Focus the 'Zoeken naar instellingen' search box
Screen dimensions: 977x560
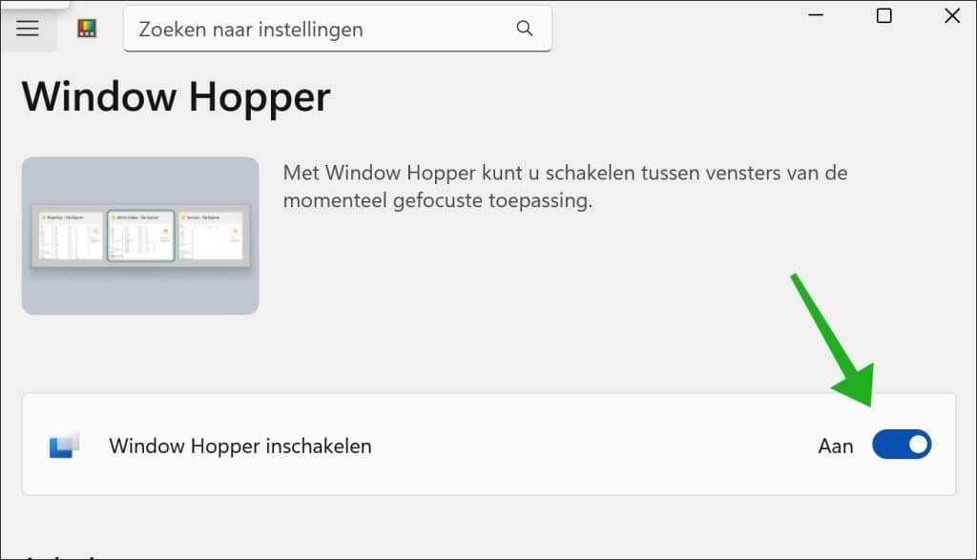click(x=338, y=29)
